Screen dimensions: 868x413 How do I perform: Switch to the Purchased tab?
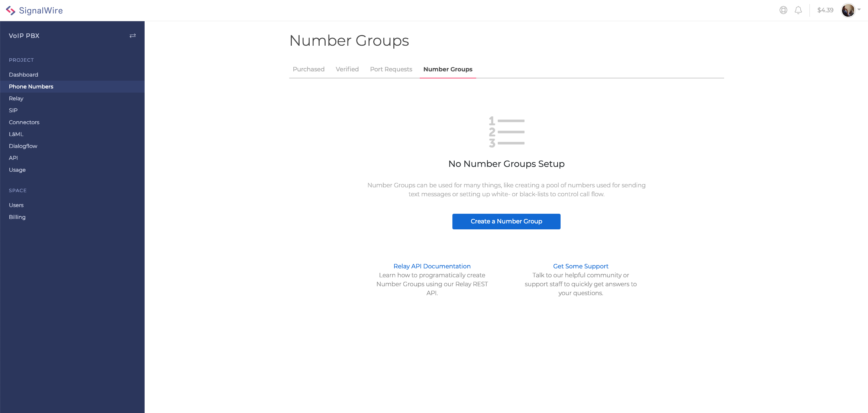(x=309, y=69)
